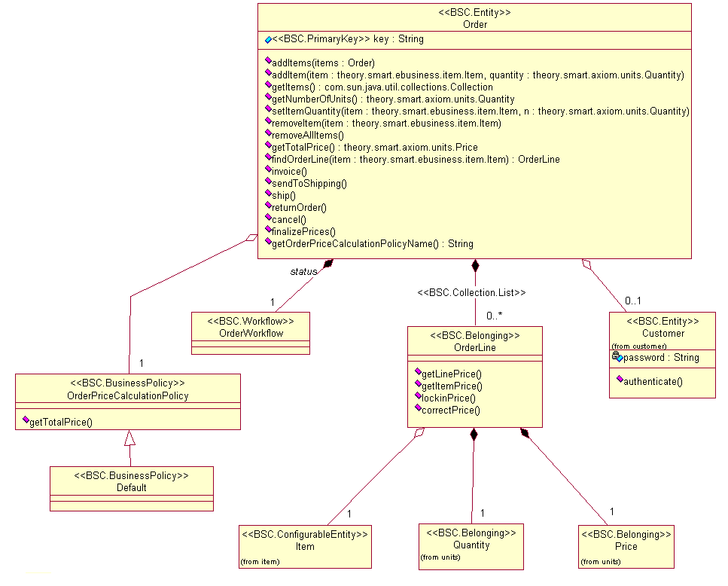The height and width of the screenshot is (586, 728).
Task: Click getTotalPrice() in OrderPriceCalculationPolicy
Action: coord(61,423)
